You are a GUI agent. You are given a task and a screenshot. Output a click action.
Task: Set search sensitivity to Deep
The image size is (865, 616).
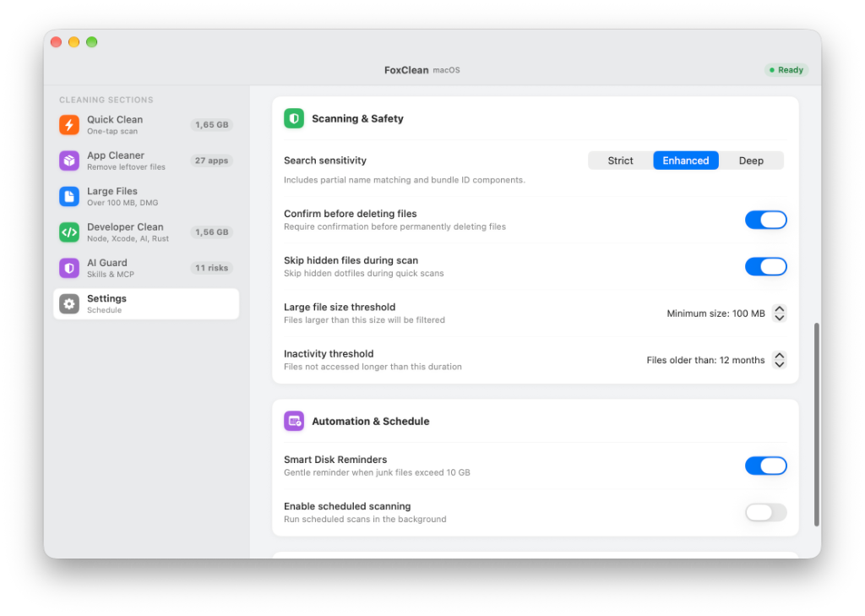(x=751, y=161)
